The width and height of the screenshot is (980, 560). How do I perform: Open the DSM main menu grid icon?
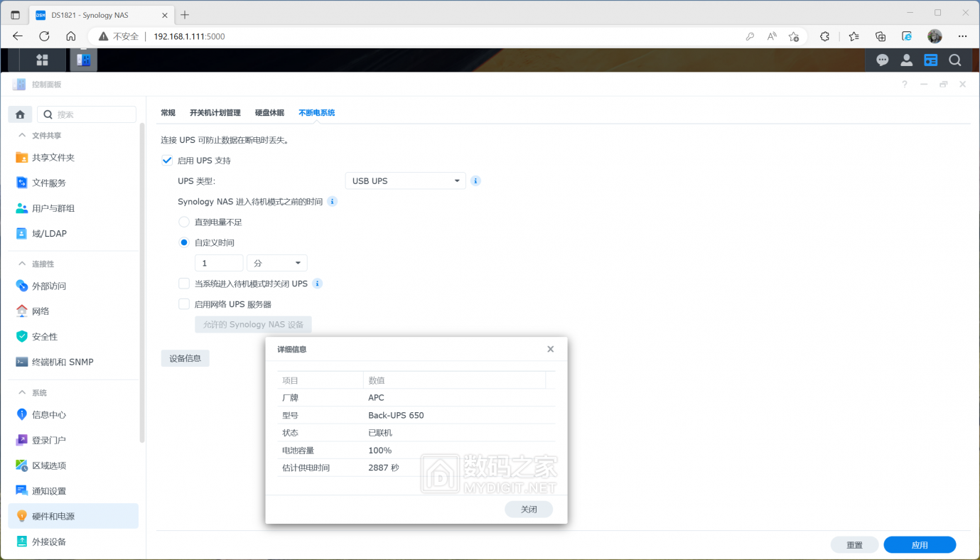pos(42,60)
